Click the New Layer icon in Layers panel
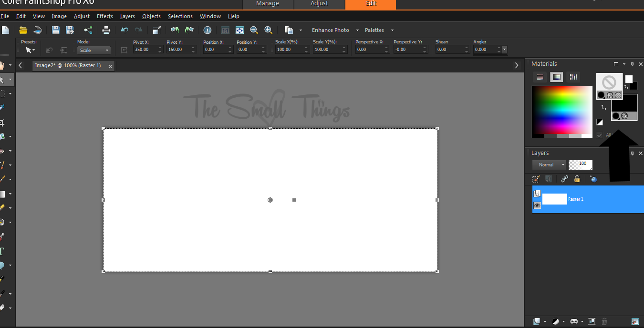Viewport: 644px width, 328px height. [x=536, y=321]
